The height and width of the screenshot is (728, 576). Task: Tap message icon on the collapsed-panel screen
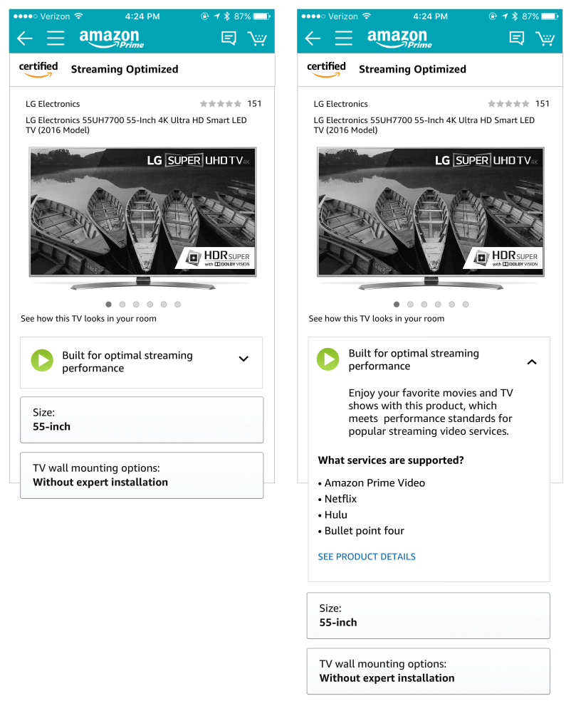click(x=229, y=38)
